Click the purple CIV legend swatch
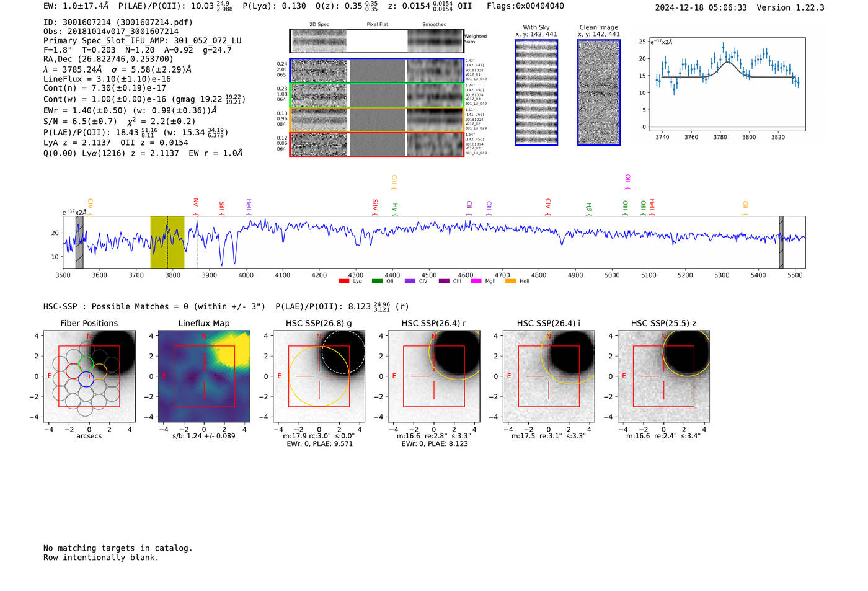 (410, 281)
